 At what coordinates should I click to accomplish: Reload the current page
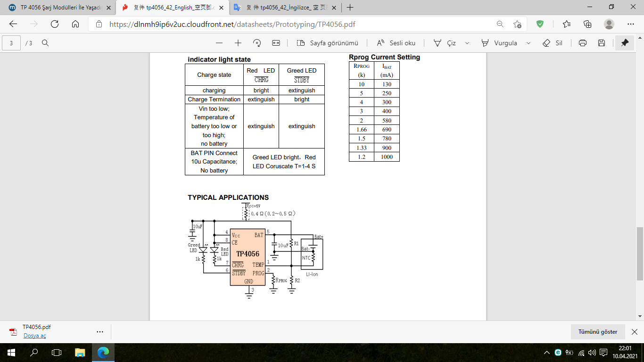(x=55, y=24)
